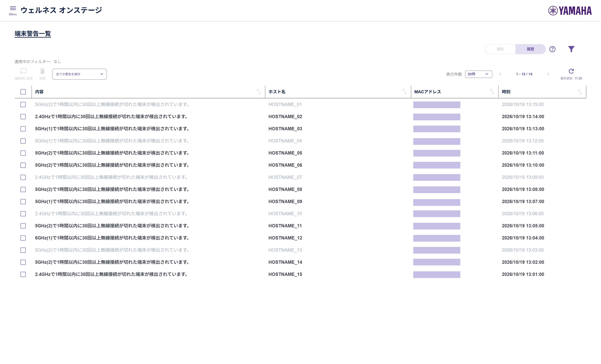
Task: Open the 表示件数 20件 dropdown
Action: 479,74
